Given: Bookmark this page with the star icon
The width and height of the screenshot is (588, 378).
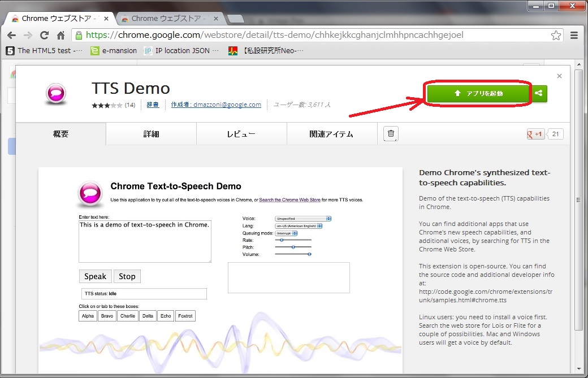Looking at the screenshot, I should [x=556, y=35].
